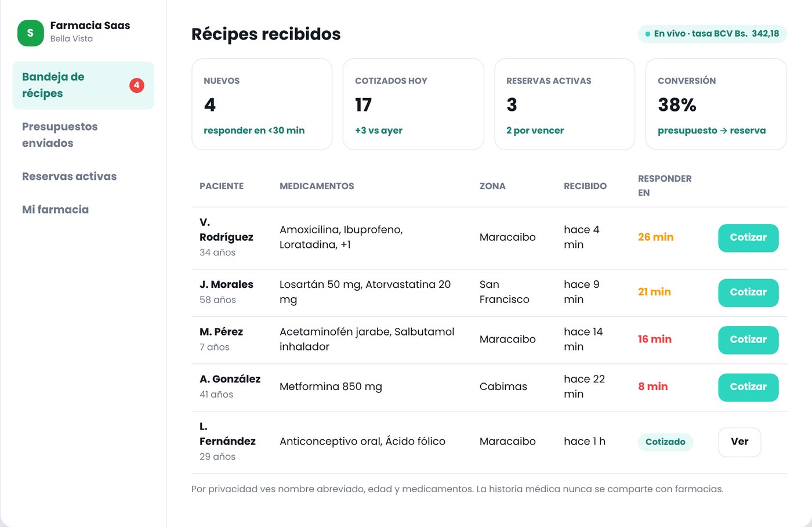The width and height of the screenshot is (812, 527).
Task: Click the red badge showing 4 notifications
Action: (136, 85)
